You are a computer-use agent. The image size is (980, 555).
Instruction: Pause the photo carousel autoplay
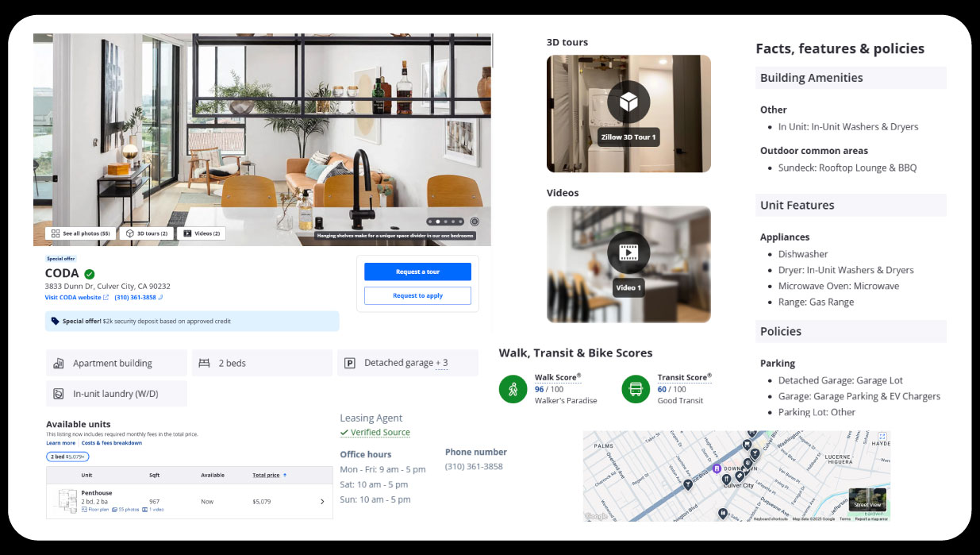pyautogui.click(x=475, y=222)
